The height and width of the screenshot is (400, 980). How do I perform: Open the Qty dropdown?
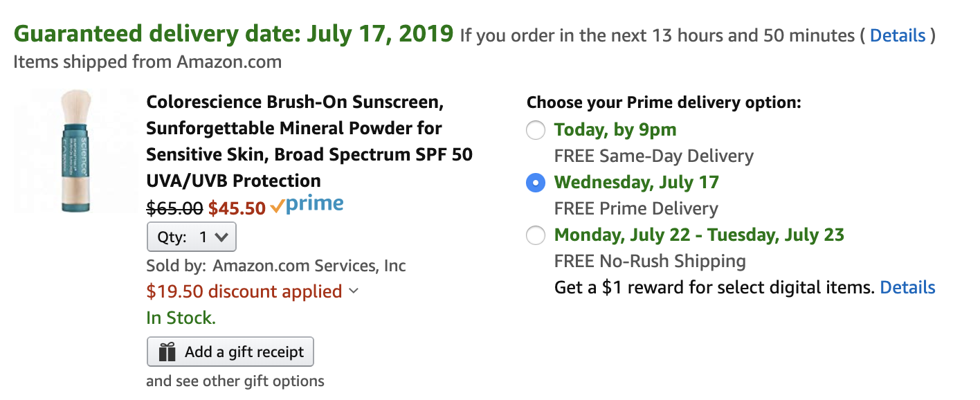[x=192, y=237]
